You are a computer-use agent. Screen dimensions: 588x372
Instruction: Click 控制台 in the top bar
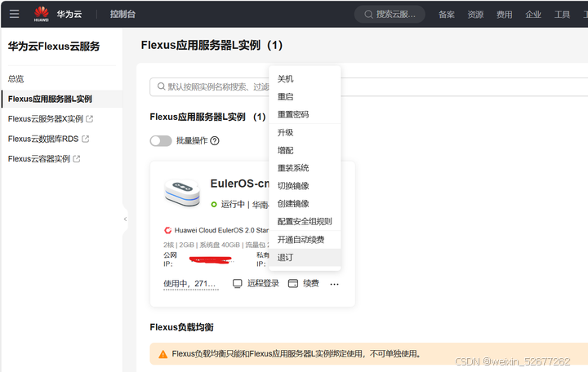point(122,14)
